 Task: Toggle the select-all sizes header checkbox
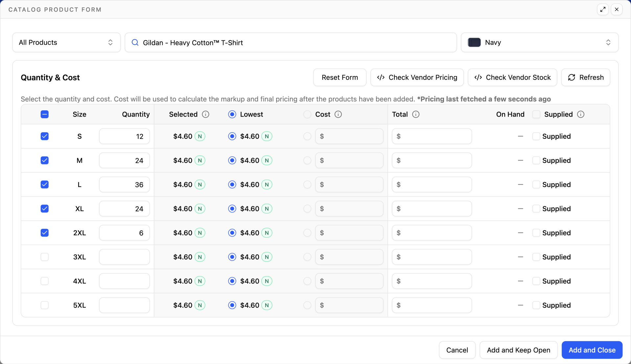point(45,114)
